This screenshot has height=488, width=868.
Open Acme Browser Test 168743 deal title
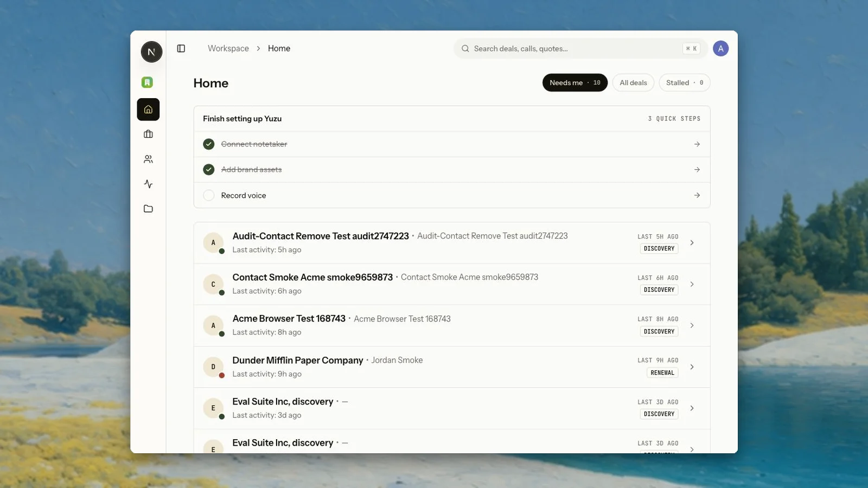tap(289, 319)
